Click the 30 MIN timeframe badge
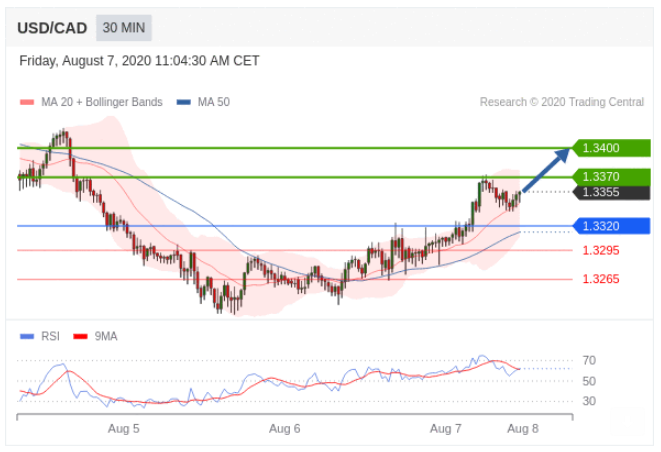Screen dimensions: 661x452 pyautogui.click(x=125, y=28)
